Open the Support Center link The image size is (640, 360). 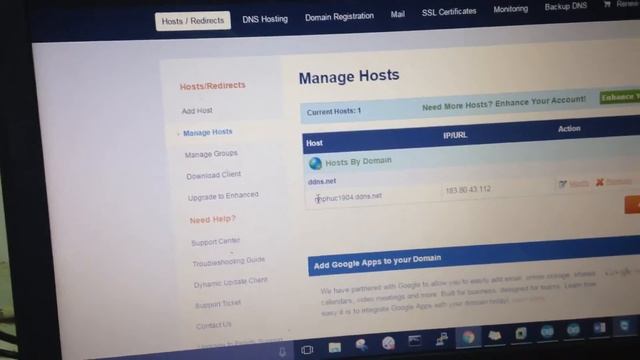coord(216,242)
